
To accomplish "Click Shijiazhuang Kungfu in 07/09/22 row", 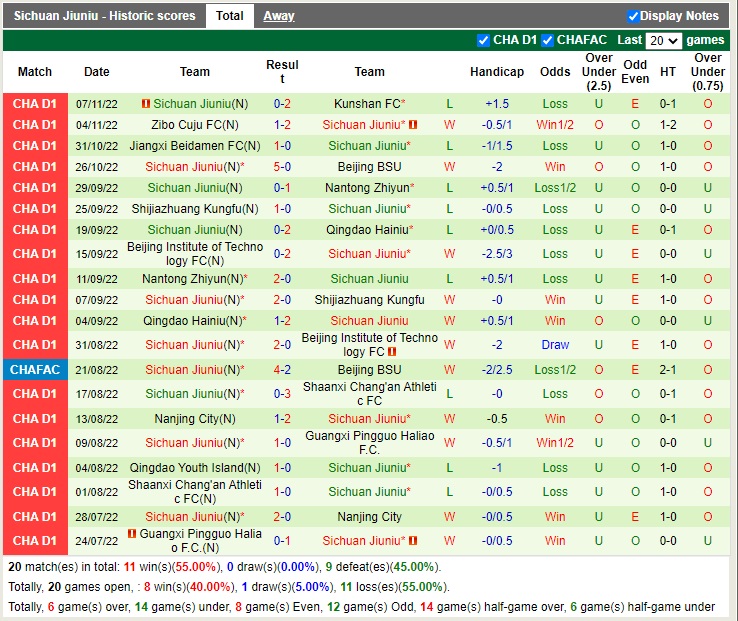I will pyautogui.click(x=369, y=300).
